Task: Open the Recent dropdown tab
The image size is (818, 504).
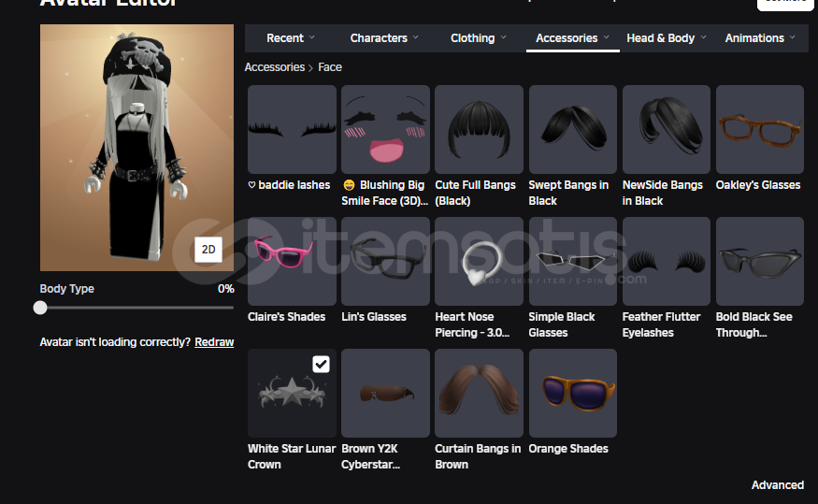Action: (291, 38)
